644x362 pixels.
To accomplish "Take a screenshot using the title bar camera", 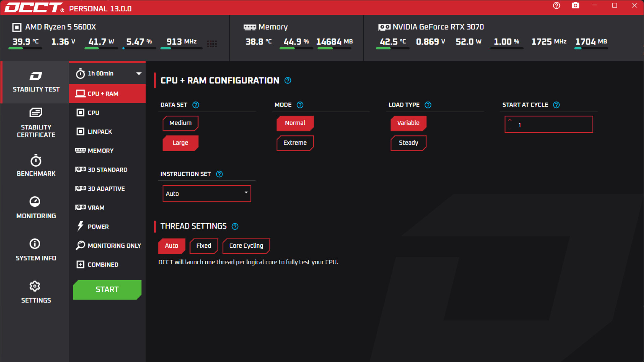I will (576, 5).
